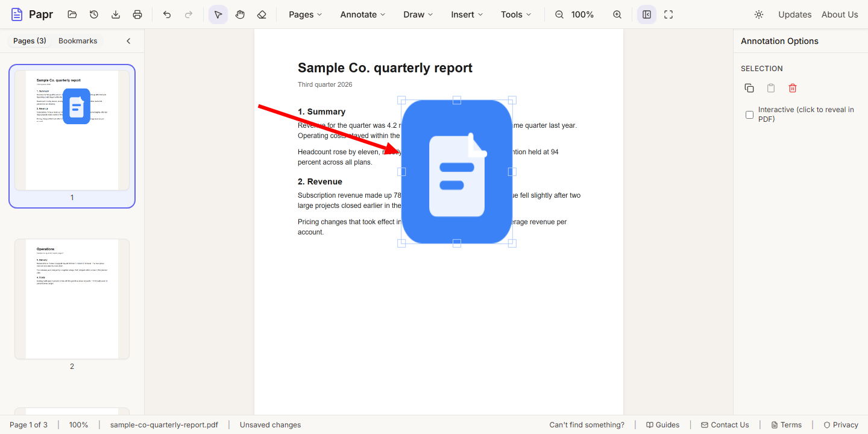
Task: Print the document with the printer icon
Action: point(137,14)
